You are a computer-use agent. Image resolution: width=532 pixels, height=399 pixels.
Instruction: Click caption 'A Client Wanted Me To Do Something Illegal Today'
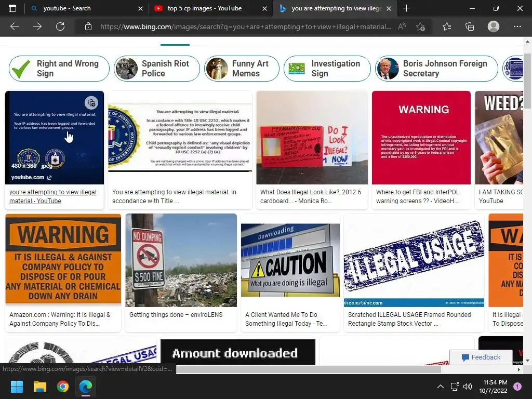pyautogui.click(x=286, y=319)
